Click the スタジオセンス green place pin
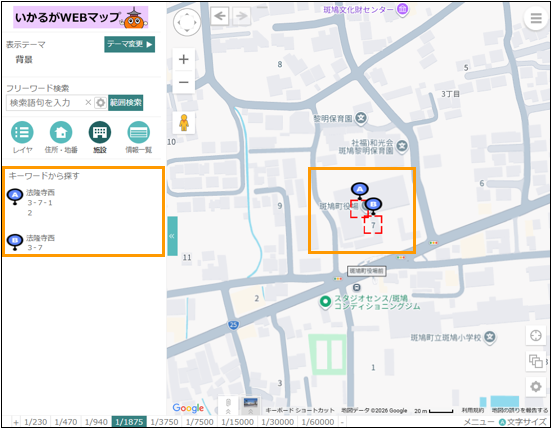This screenshot has width=551, height=429. pos(325,302)
